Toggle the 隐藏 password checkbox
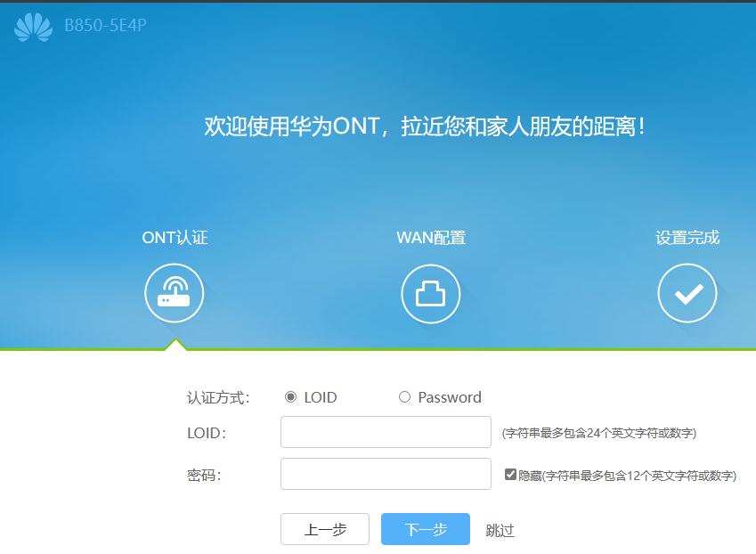Image resolution: width=756 pixels, height=554 pixels. pyautogui.click(x=510, y=475)
